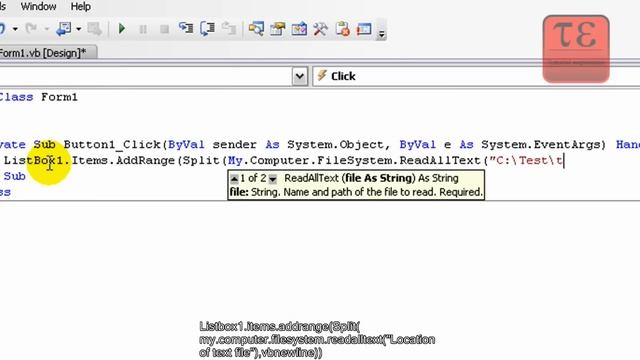Open the Properties Window toolbar icon
This screenshot has width=640, height=360.
coord(278,29)
